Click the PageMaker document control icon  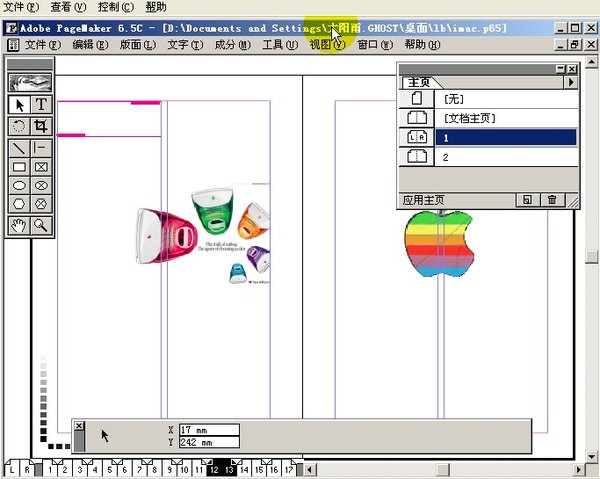click(13, 45)
